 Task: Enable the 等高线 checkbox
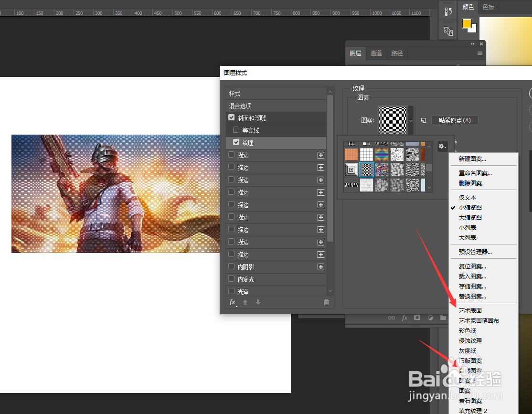point(236,130)
